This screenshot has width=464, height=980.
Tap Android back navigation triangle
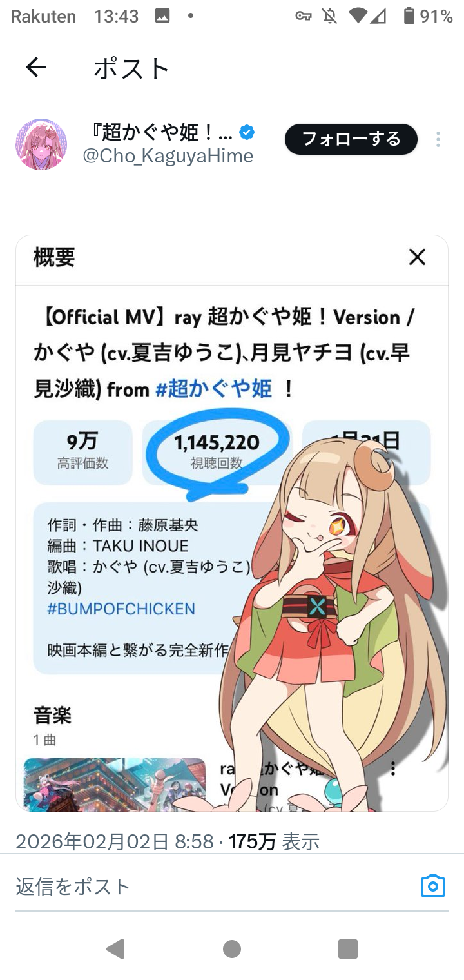(115, 948)
